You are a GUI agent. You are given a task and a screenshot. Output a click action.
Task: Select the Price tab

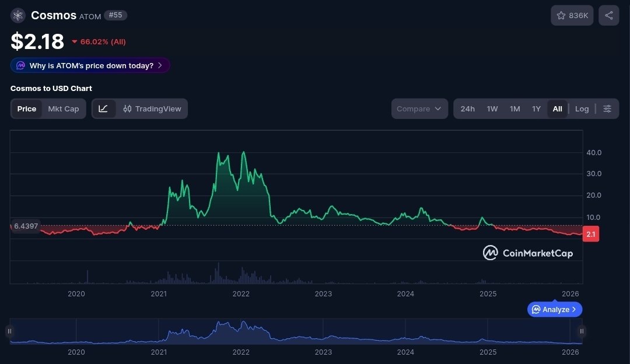(x=26, y=109)
